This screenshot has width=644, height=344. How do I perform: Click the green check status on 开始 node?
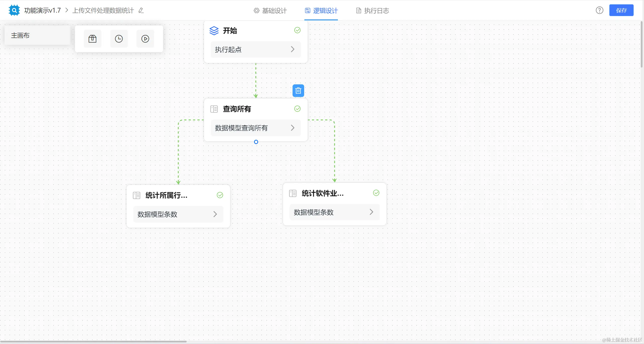297,30
